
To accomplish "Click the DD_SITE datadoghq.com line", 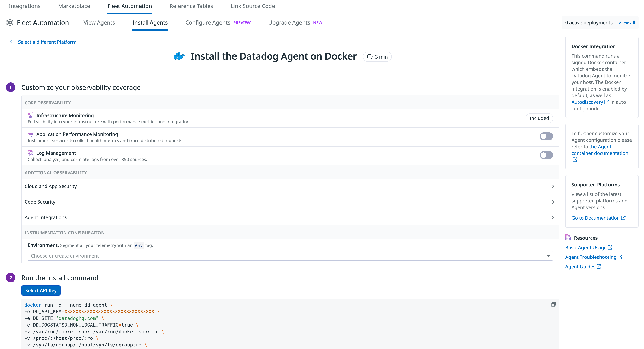I will (64, 318).
